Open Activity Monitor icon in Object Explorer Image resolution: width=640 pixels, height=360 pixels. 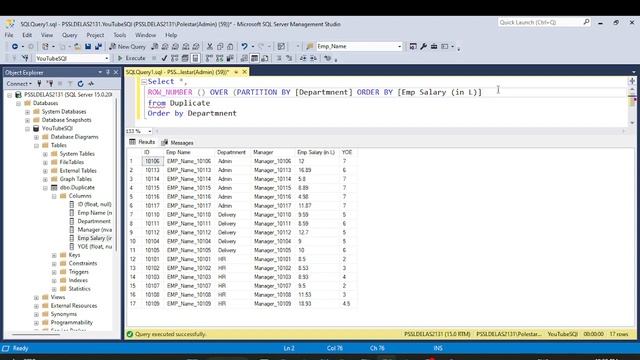[91, 84]
